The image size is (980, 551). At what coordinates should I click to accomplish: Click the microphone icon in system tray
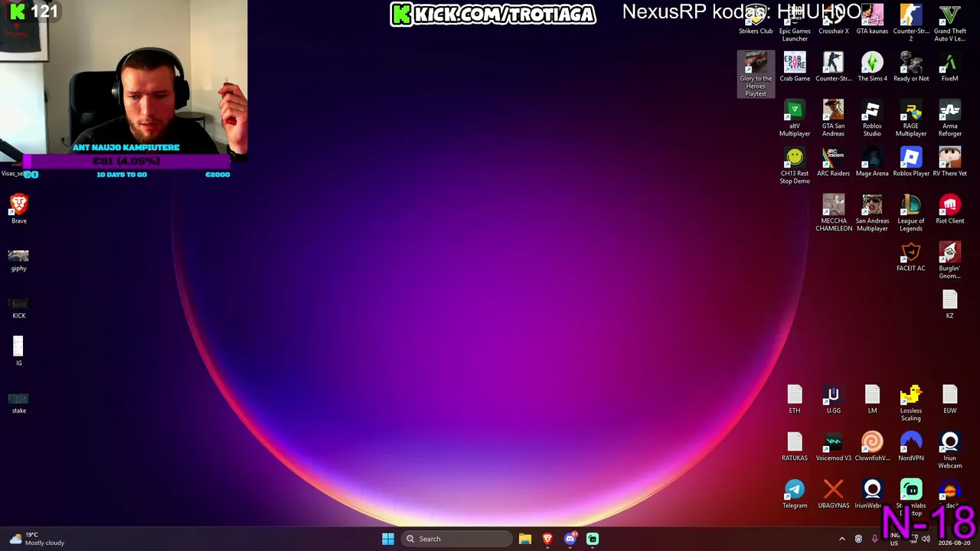(x=874, y=539)
